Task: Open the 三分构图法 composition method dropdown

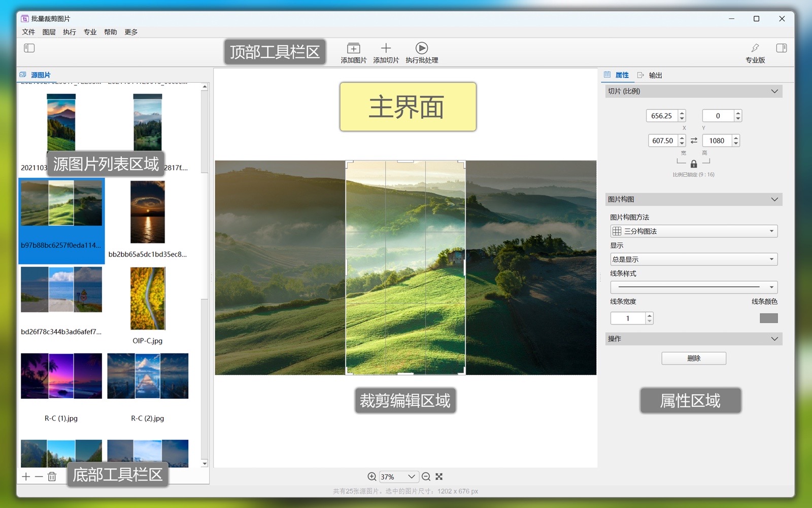Action: coord(693,231)
